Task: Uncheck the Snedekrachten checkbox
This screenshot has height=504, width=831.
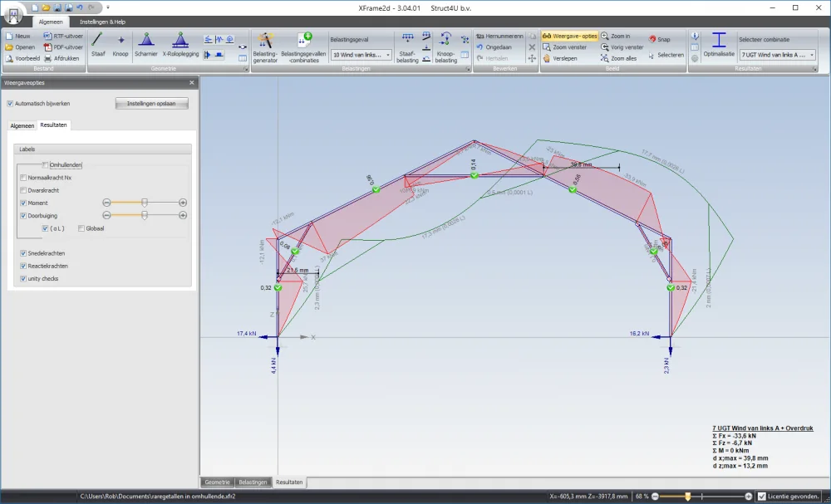Action: point(23,253)
